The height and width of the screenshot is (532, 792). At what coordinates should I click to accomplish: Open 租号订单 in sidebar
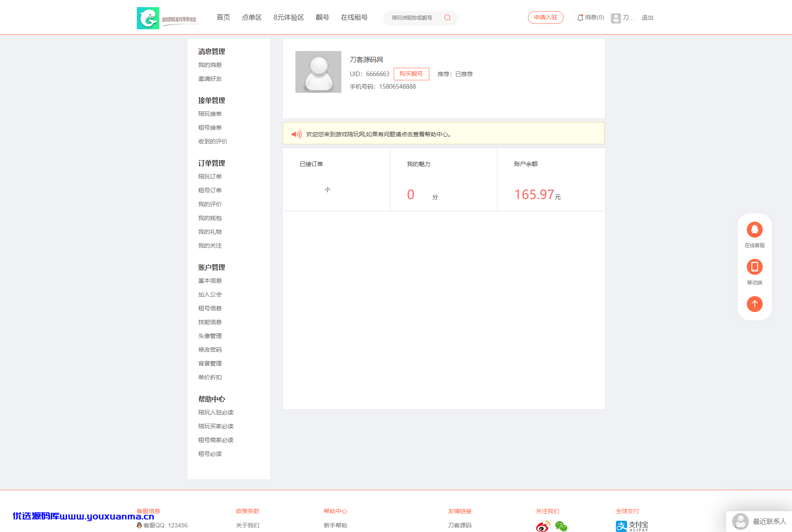(x=210, y=190)
